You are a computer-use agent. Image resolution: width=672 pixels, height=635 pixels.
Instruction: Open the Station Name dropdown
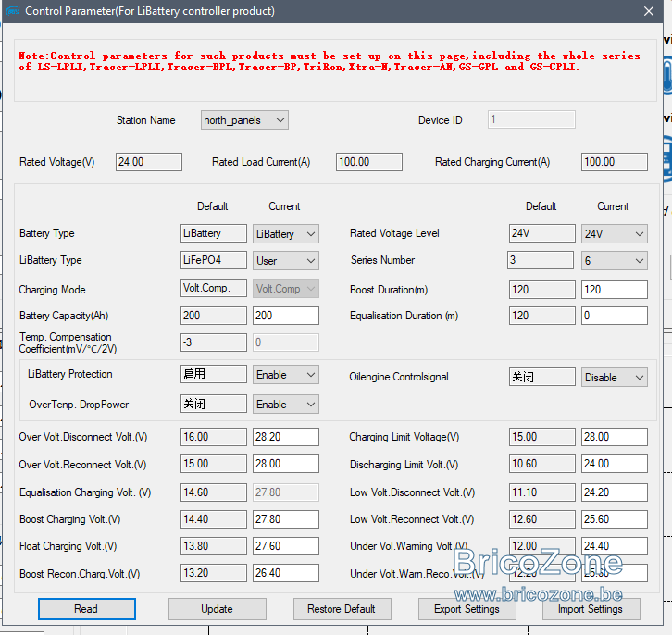click(x=244, y=120)
